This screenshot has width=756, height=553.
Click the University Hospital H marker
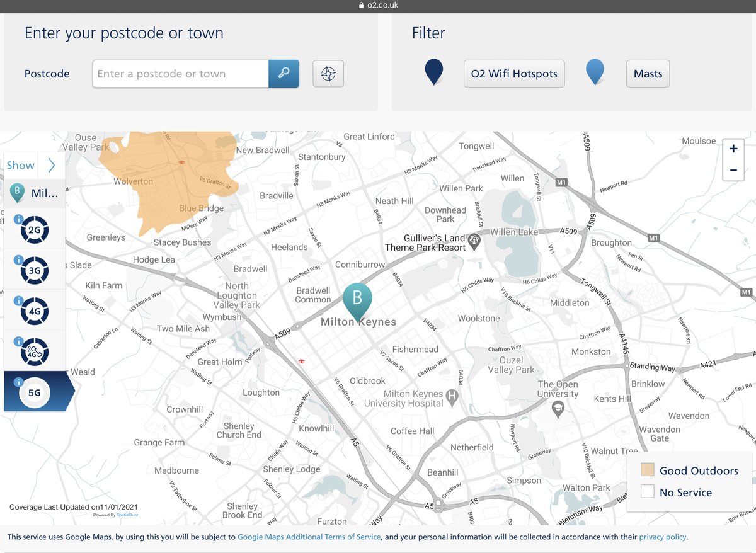452,396
